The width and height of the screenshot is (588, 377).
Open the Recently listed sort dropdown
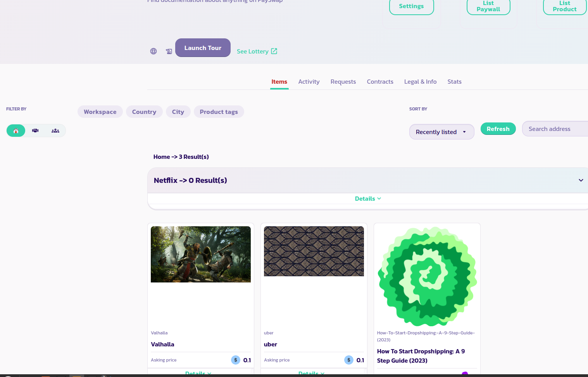441,132
